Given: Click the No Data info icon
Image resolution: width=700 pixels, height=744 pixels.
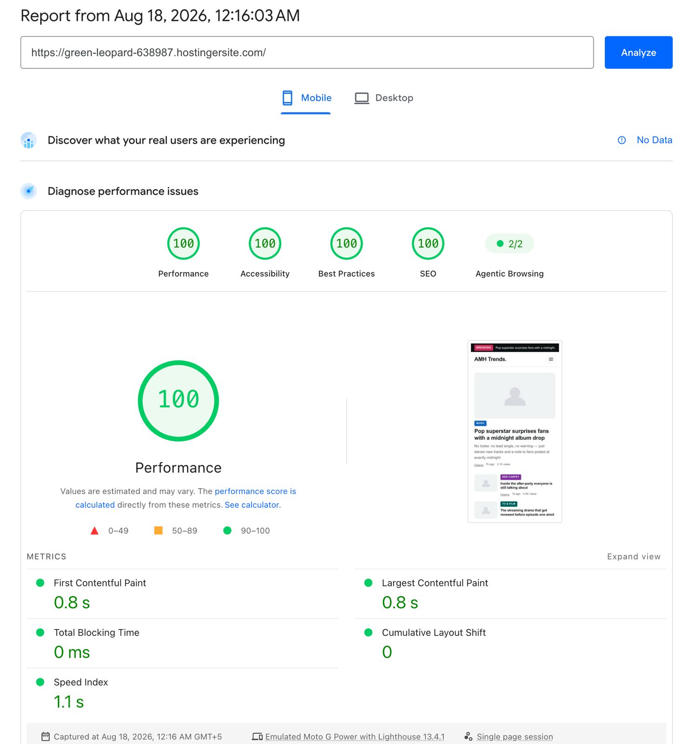Looking at the screenshot, I should [622, 140].
